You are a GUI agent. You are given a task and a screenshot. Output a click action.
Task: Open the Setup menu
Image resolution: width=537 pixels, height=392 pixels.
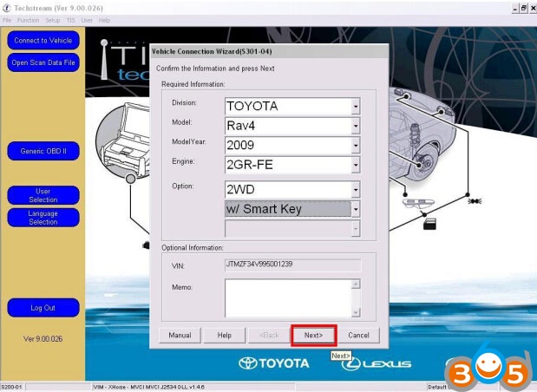[53, 20]
